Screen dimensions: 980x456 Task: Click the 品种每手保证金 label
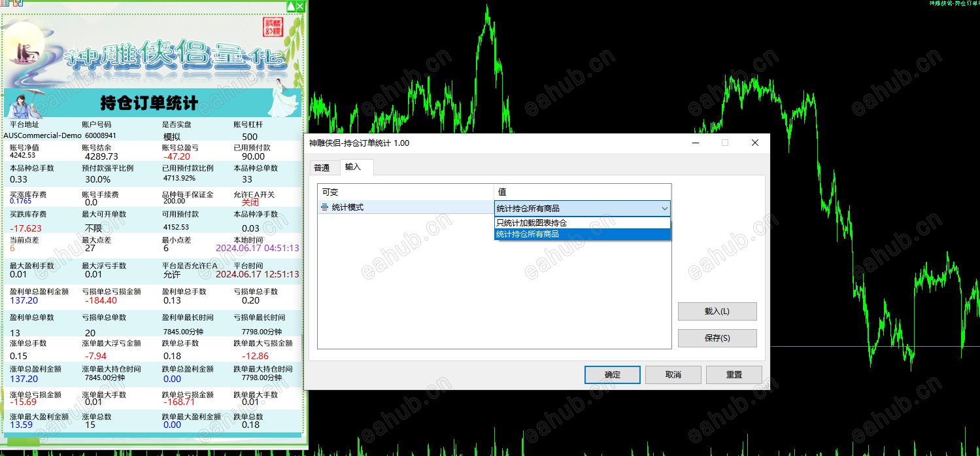tap(188, 195)
